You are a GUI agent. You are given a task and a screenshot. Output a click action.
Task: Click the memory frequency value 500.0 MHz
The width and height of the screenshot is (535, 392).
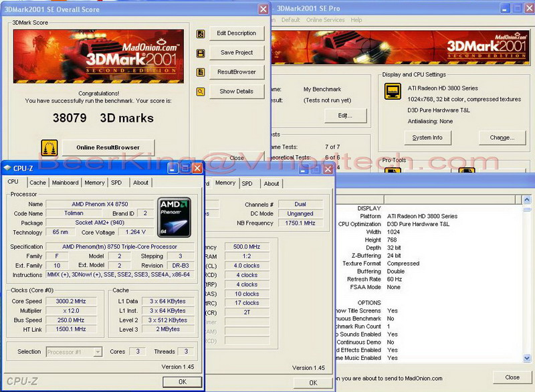pos(247,247)
